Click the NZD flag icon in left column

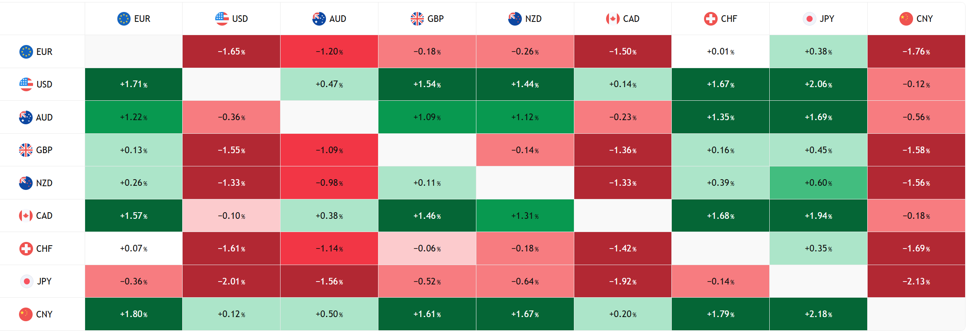point(26,183)
